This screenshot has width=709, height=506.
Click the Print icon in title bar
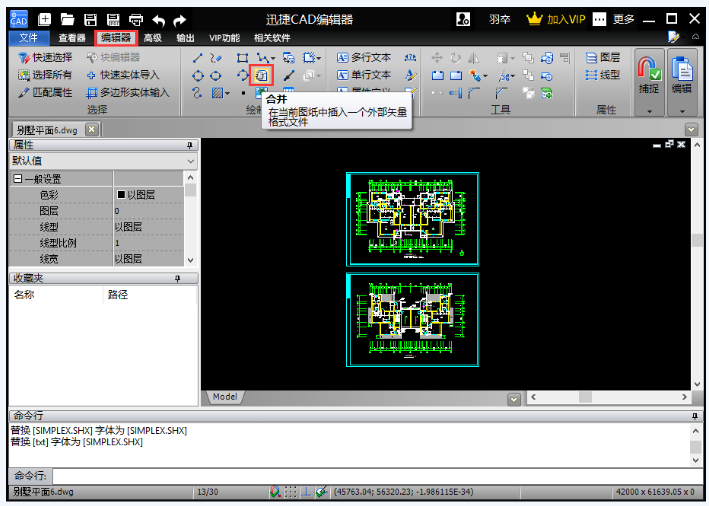point(136,19)
